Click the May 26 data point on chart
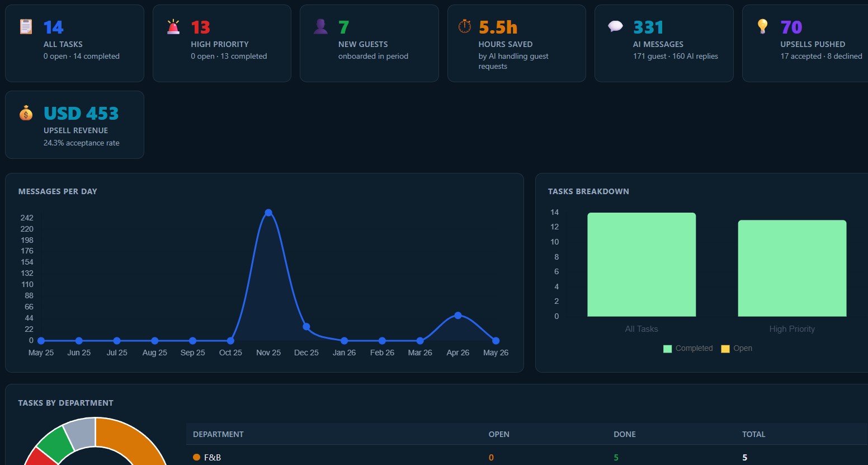 click(496, 341)
